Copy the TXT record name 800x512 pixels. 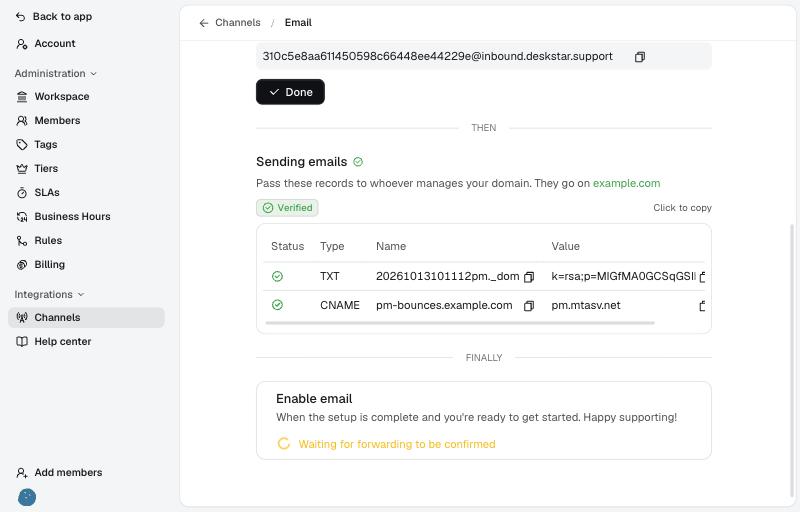coord(529,277)
